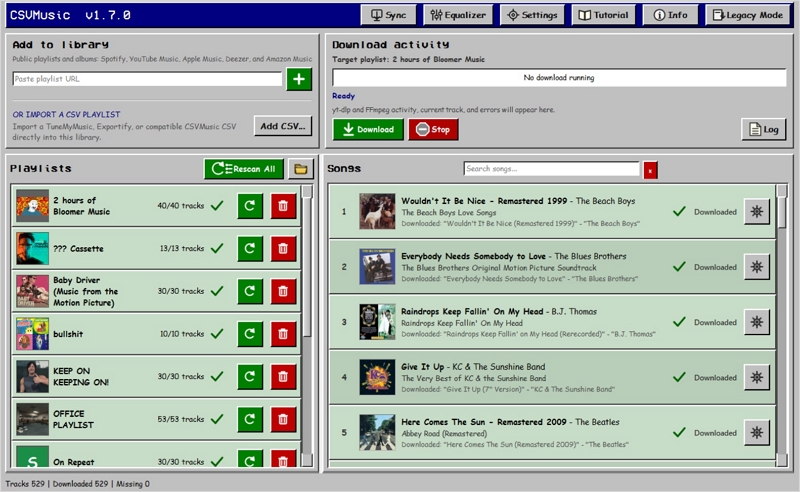Switch to Legacy Mode
The height and width of the screenshot is (492, 800).
[748, 15]
